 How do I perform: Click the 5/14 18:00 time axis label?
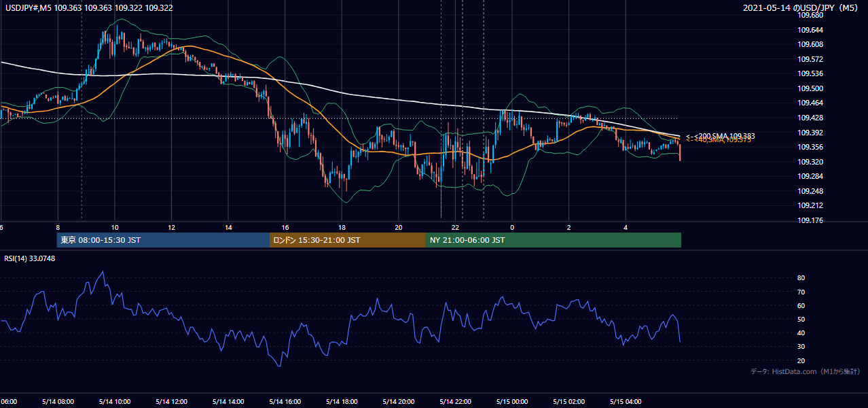[x=342, y=401]
